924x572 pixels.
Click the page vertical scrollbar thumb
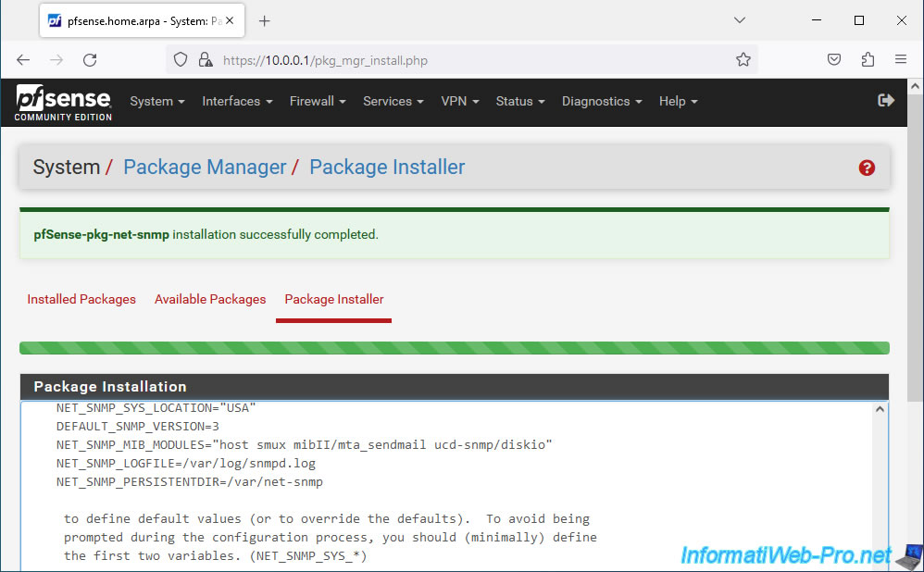coord(915,247)
